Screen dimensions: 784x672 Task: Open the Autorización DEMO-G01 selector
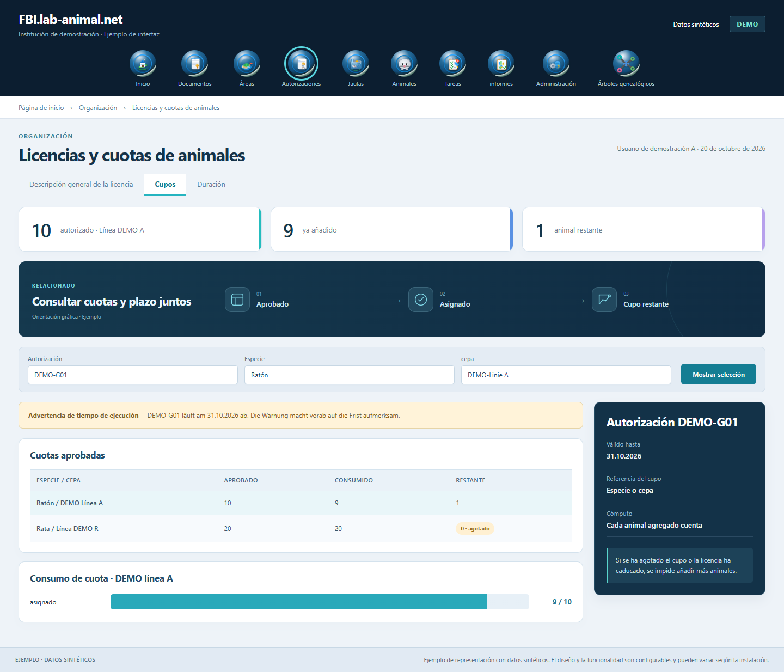133,375
